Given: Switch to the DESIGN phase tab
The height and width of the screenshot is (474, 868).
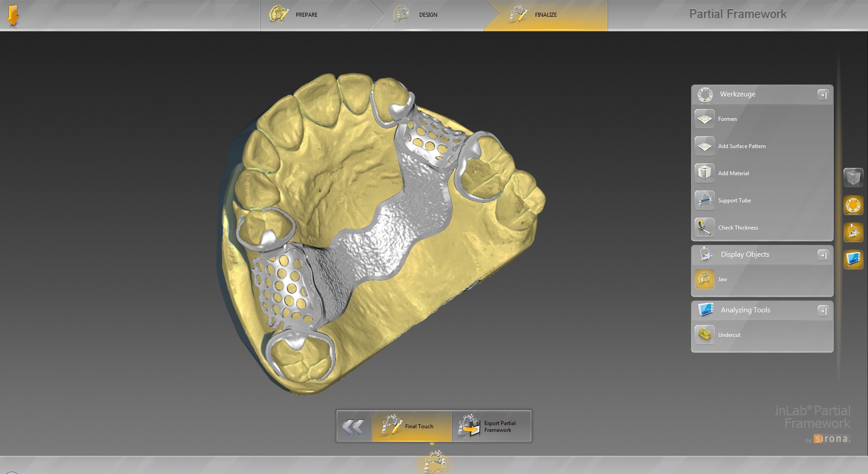Looking at the screenshot, I should (427, 15).
